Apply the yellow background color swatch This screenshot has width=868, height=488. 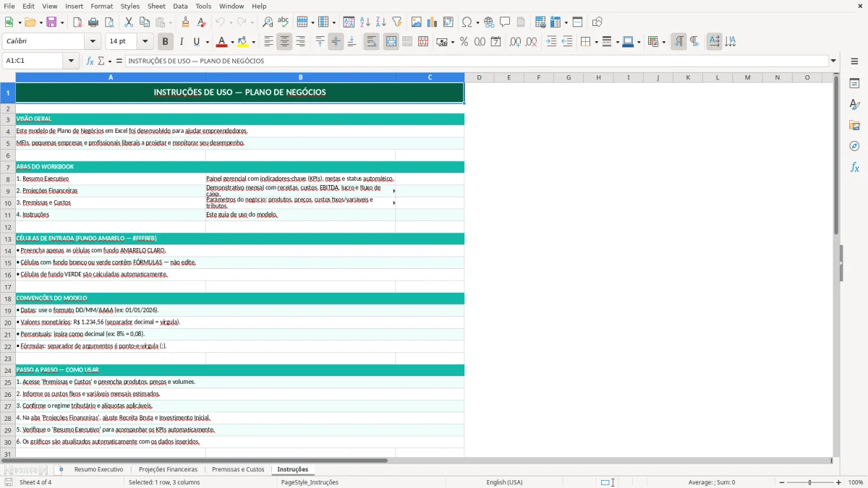pos(244,42)
